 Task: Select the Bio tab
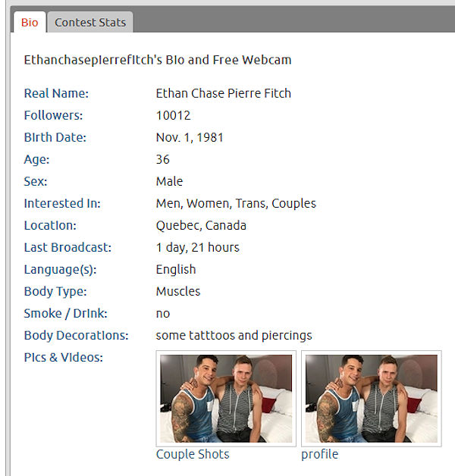[30, 23]
